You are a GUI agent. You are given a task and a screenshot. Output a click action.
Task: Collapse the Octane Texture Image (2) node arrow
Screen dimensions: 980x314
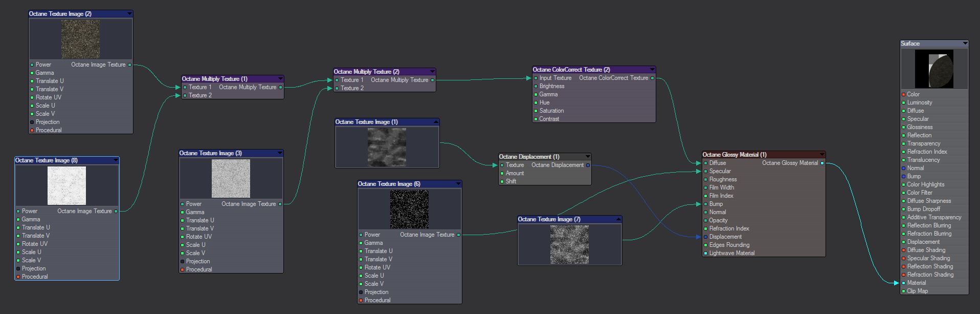tap(129, 14)
